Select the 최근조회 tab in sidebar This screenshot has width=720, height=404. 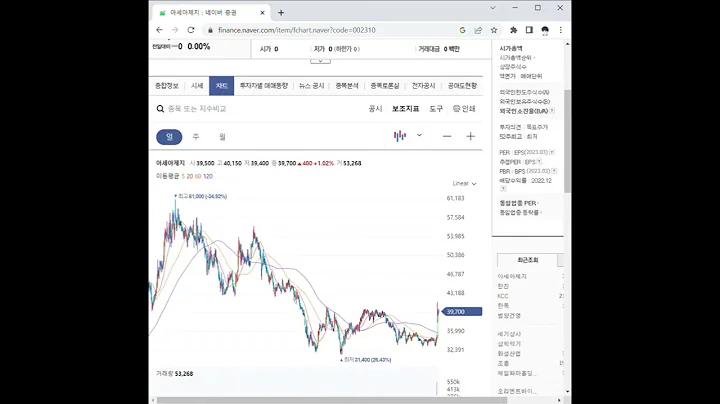coord(527,260)
